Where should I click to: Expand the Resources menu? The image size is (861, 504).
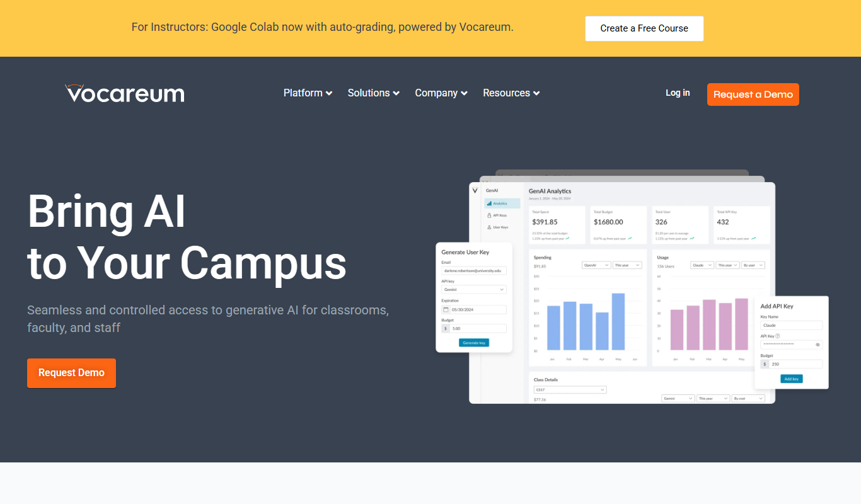(x=511, y=93)
